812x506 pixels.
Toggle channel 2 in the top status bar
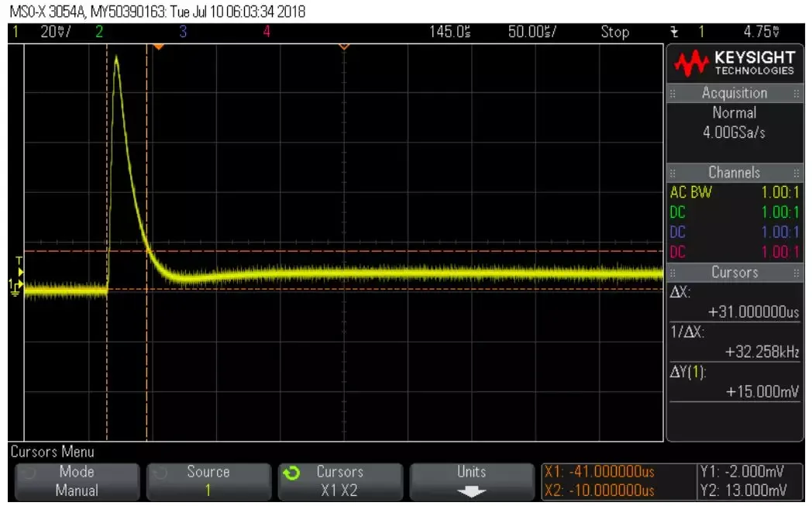pos(98,32)
